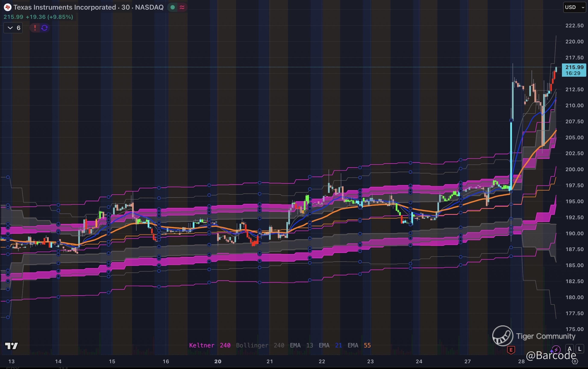This screenshot has width=588, height=369.
Task: Expand the collapsed 6 indicators legend
Action: [13, 28]
